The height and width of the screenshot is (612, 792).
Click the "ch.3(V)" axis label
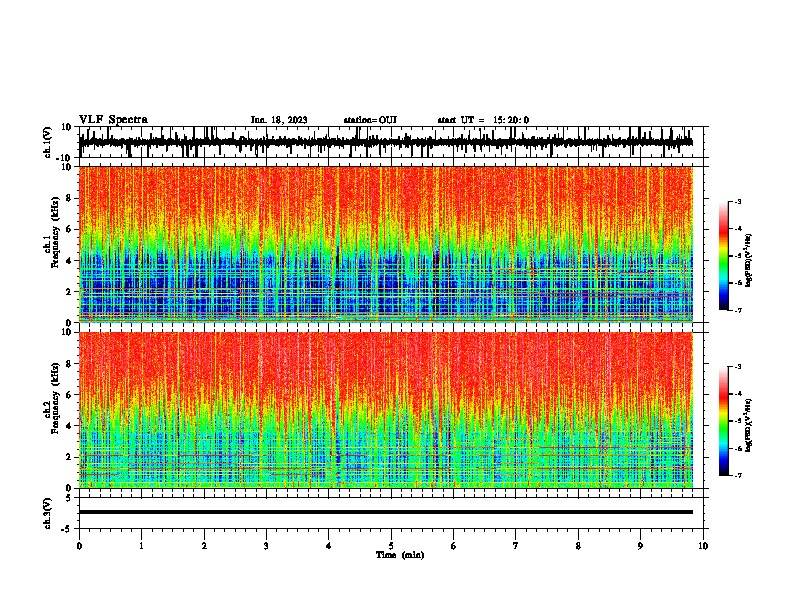click(48, 513)
